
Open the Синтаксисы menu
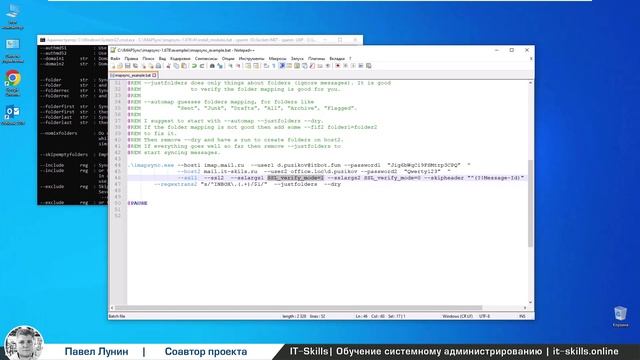206,59
